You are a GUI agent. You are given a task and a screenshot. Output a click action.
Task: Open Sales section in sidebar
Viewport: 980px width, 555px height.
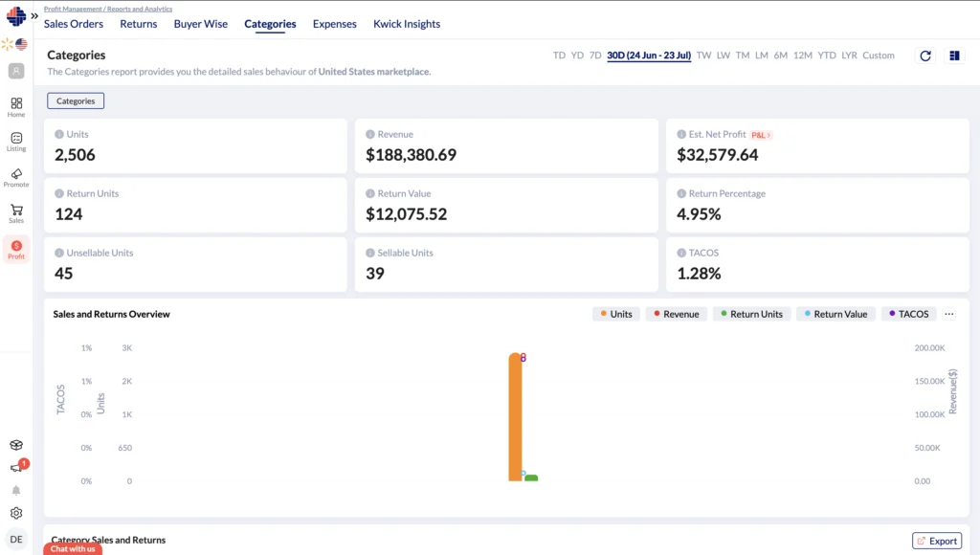pos(16,213)
